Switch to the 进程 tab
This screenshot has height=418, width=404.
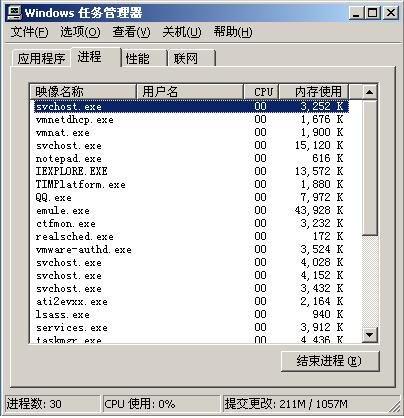[x=96, y=57]
